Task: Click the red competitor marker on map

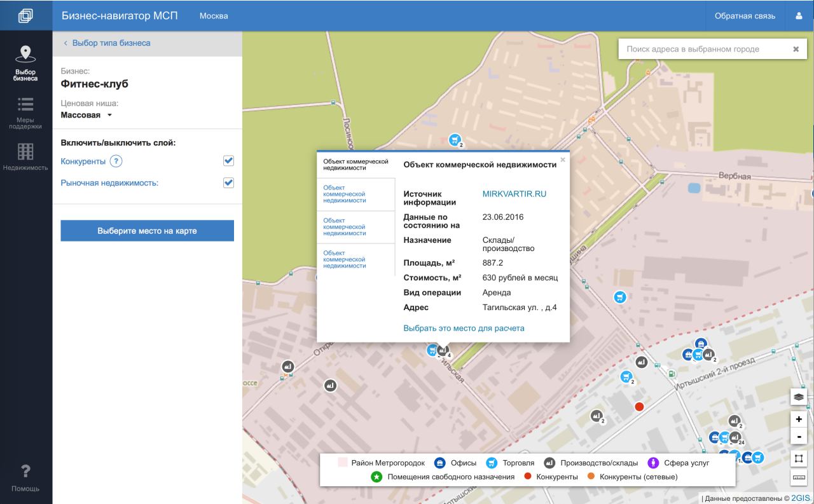Action: 640,407
